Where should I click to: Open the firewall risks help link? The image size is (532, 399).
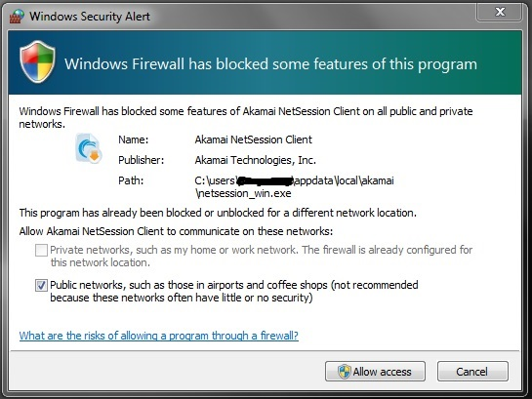[x=159, y=336]
